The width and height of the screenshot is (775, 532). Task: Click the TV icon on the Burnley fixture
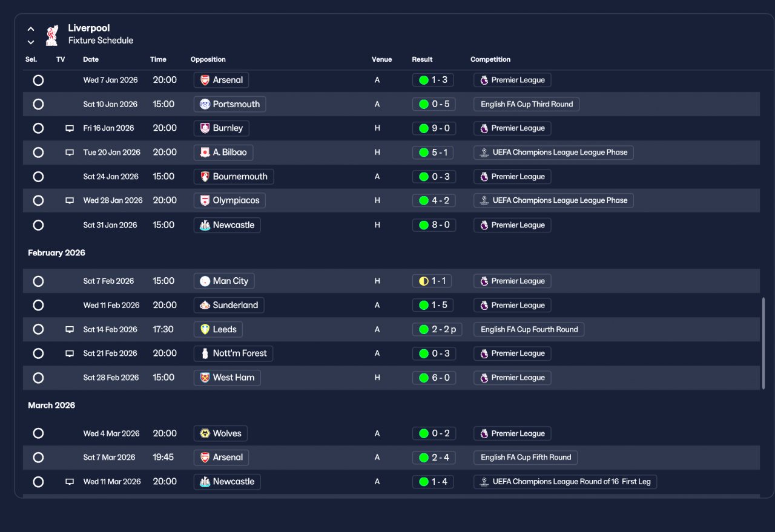pyautogui.click(x=70, y=128)
